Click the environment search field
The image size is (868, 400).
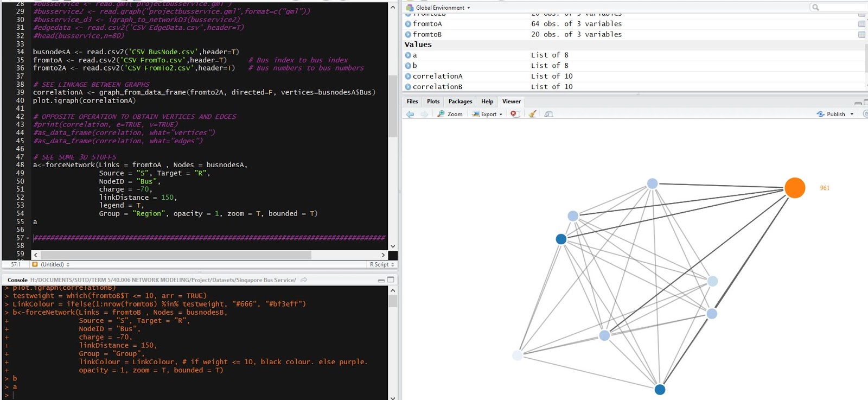(839, 7)
